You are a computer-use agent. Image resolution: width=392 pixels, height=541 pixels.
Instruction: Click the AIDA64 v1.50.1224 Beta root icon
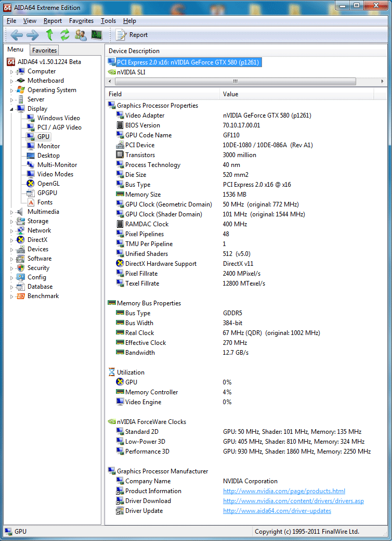point(11,62)
